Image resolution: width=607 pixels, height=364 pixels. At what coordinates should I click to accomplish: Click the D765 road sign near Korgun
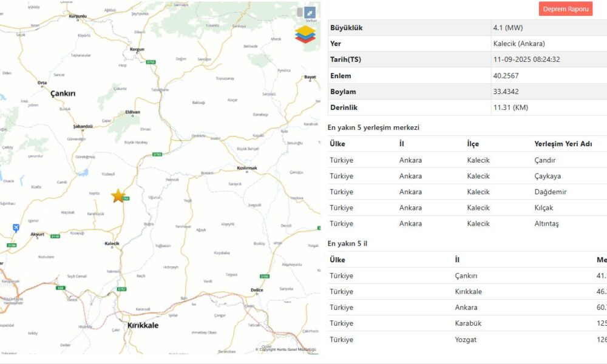coord(151,62)
